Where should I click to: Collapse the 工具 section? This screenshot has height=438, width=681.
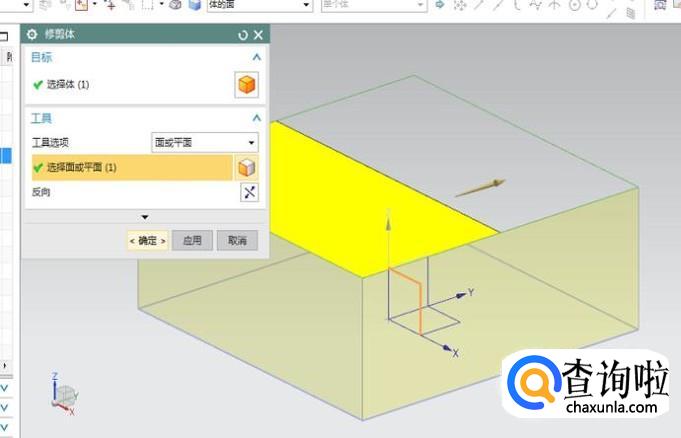point(257,118)
